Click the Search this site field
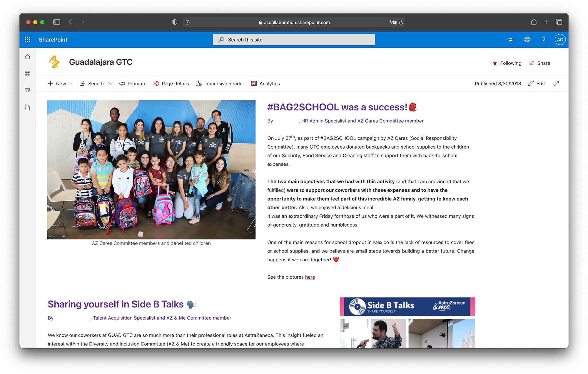 coord(294,40)
